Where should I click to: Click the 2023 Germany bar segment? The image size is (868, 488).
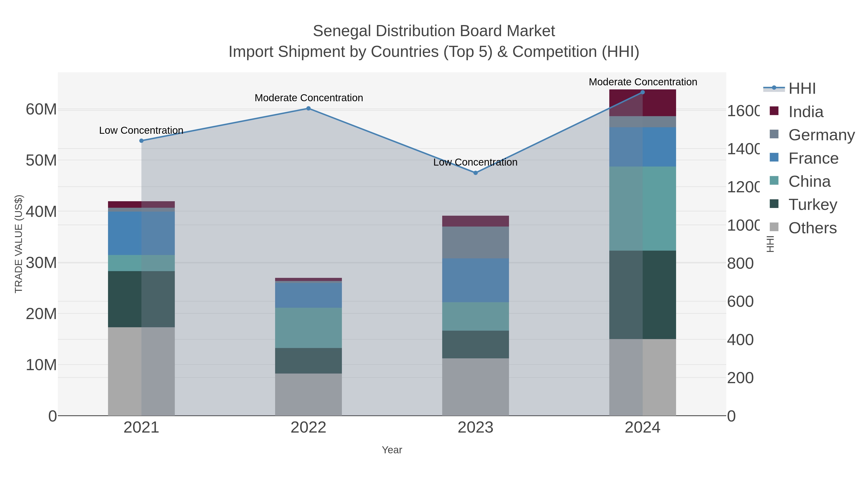coord(475,242)
